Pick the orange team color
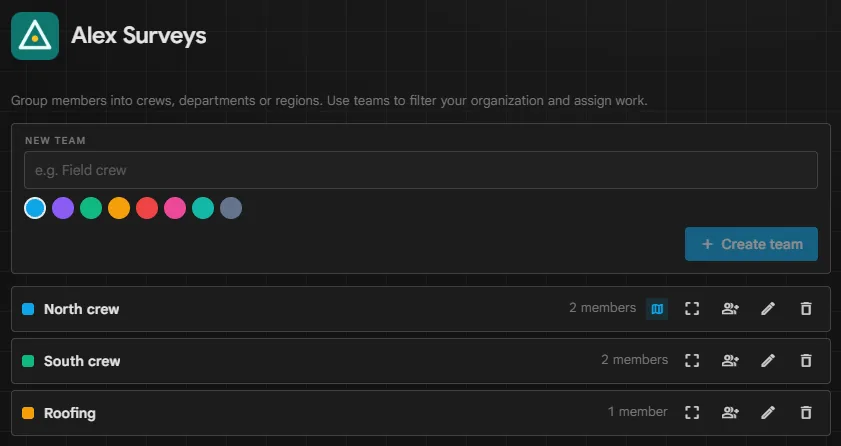The width and height of the screenshot is (841, 446). click(x=119, y=208)
